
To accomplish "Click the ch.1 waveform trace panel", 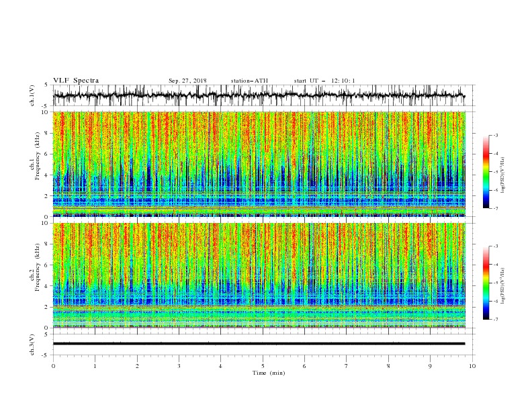I will [264, 95].
